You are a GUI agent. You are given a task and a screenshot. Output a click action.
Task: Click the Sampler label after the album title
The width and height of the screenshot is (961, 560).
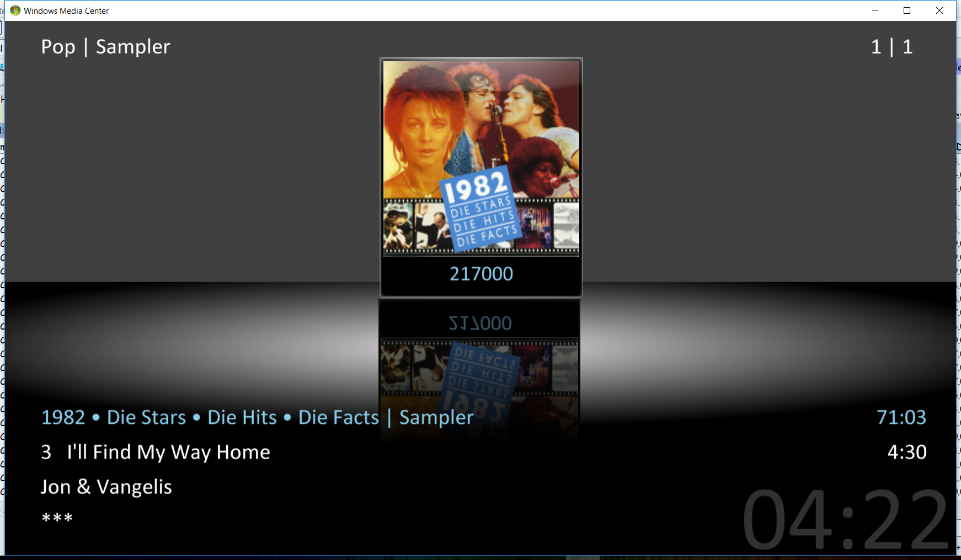(436, 417)
